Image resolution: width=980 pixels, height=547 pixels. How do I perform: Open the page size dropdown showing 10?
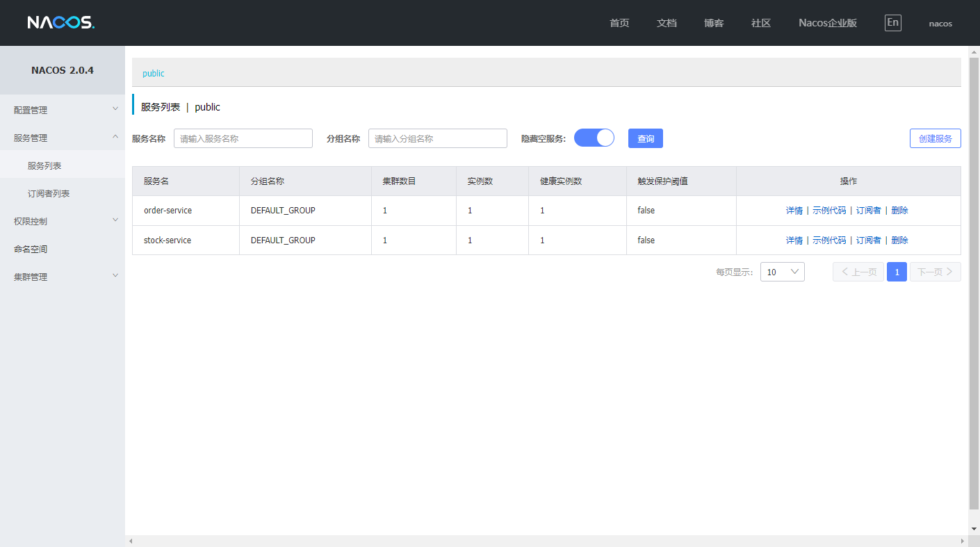[782, 272]
